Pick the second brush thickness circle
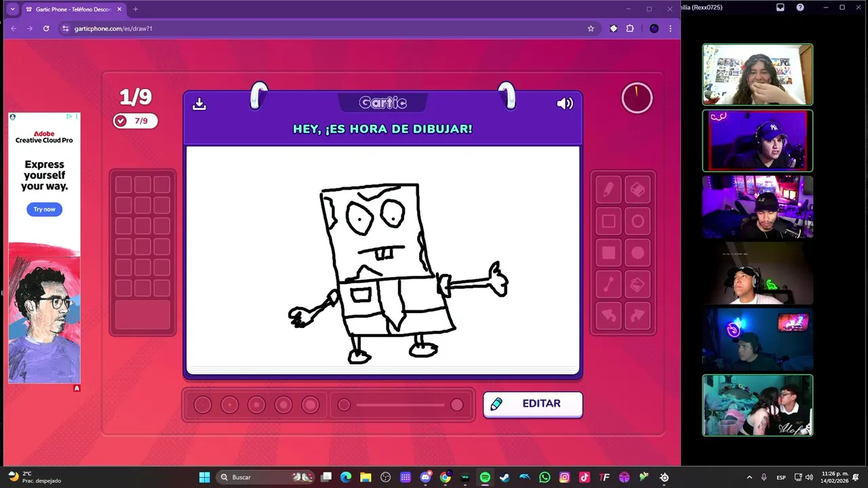The width and height of the screenshot is (868, 488). point(229,405)
